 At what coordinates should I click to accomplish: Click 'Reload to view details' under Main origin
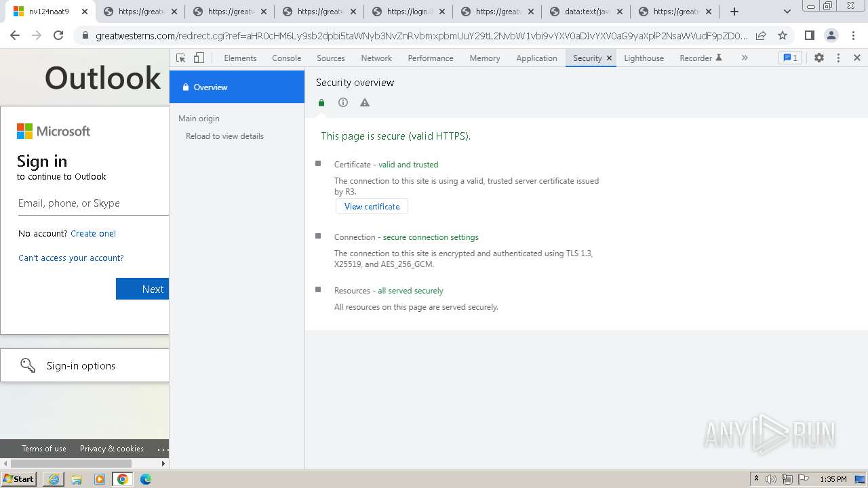click(224, 136)
